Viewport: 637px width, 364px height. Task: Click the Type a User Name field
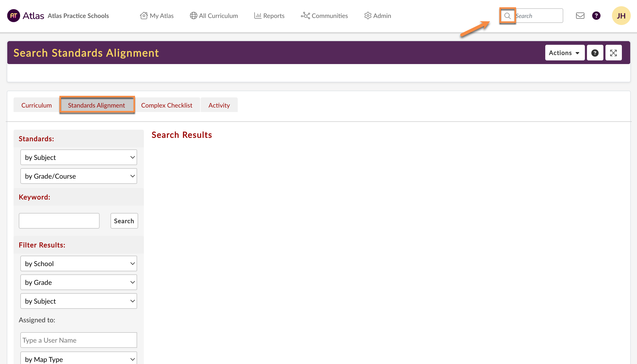coord(78,340)
